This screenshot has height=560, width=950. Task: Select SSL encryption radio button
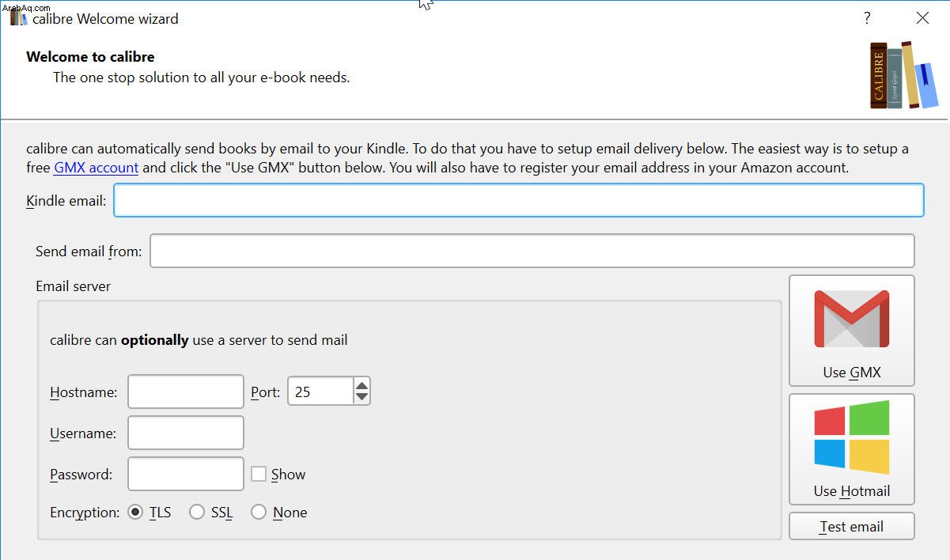197,513
